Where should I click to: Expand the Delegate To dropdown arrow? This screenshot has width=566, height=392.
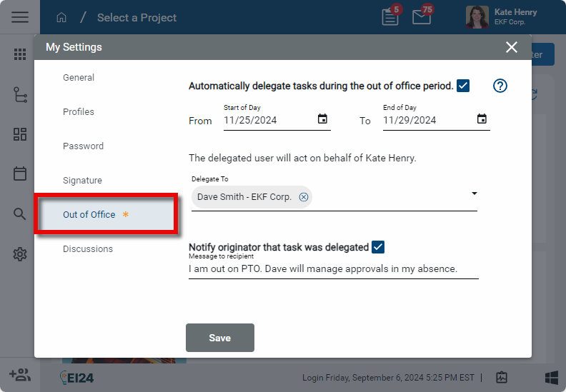[x=474, y=194]
